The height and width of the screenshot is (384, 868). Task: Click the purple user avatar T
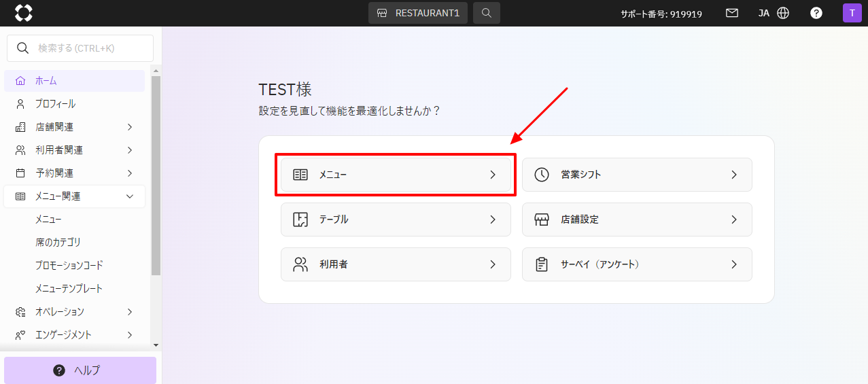point(852,13)
